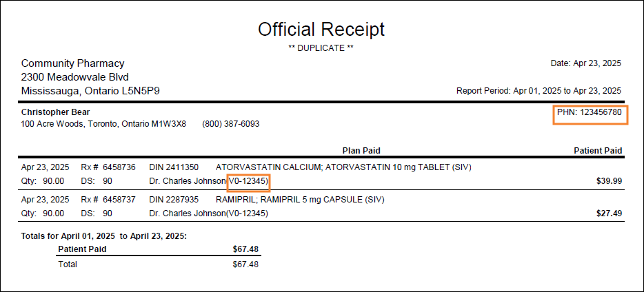Click the Report Period date range
Screen dimensions: 644x292
(539, 91)
